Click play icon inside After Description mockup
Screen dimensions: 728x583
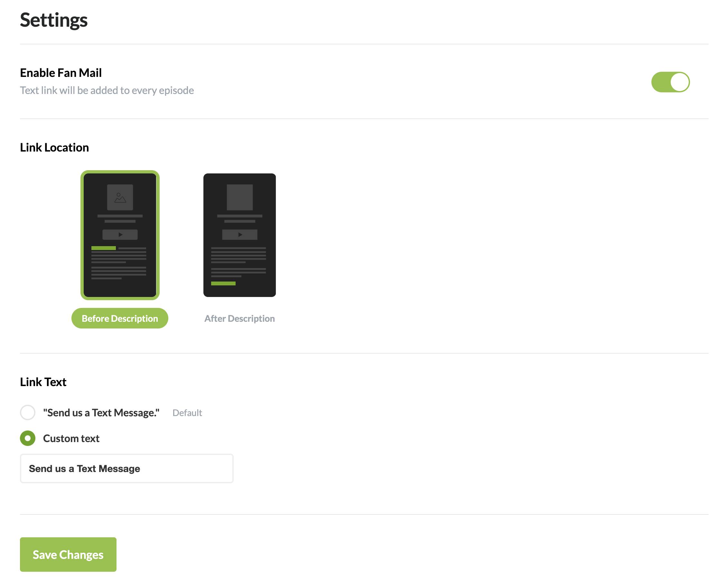(x=240, y=235)
